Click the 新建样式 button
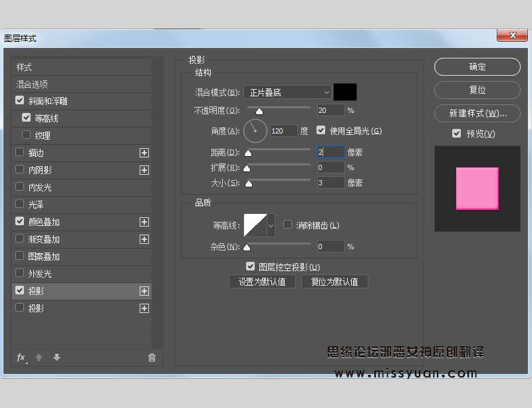The height and width of the screenshot is (408, 532). coord(477,114)
